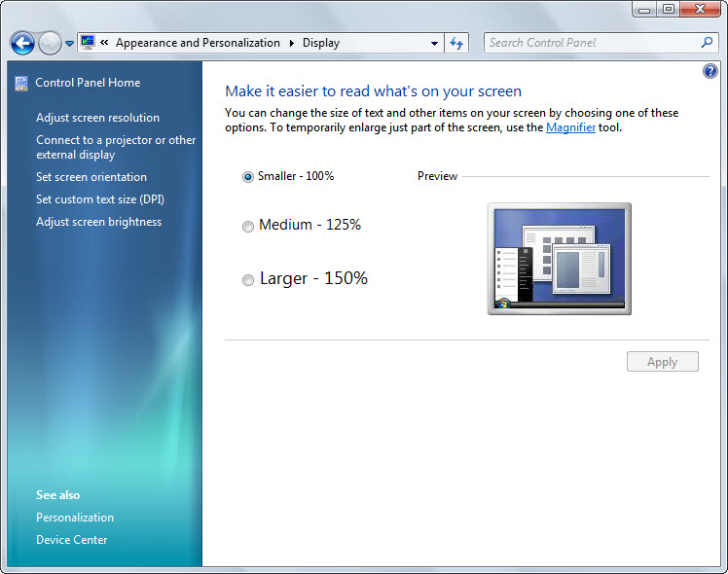Image resolution: width=728 pixels, height=574 pixels.
Task: Open Device Center under See also
Action: click(x=71, y=540)
